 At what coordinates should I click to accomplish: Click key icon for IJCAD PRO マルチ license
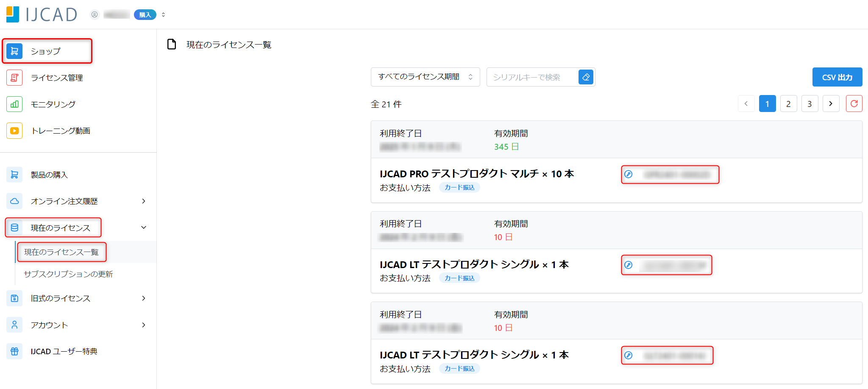pyautogui.click(x=629, y=174)
